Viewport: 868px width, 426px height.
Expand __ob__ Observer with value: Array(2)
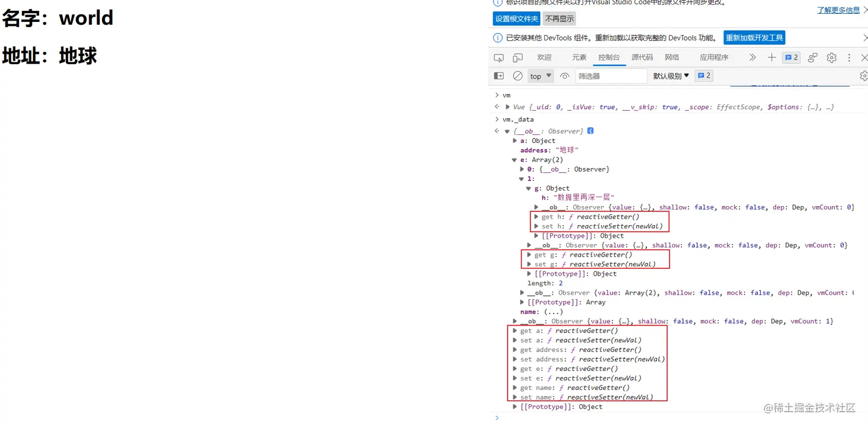pos(522,293)
